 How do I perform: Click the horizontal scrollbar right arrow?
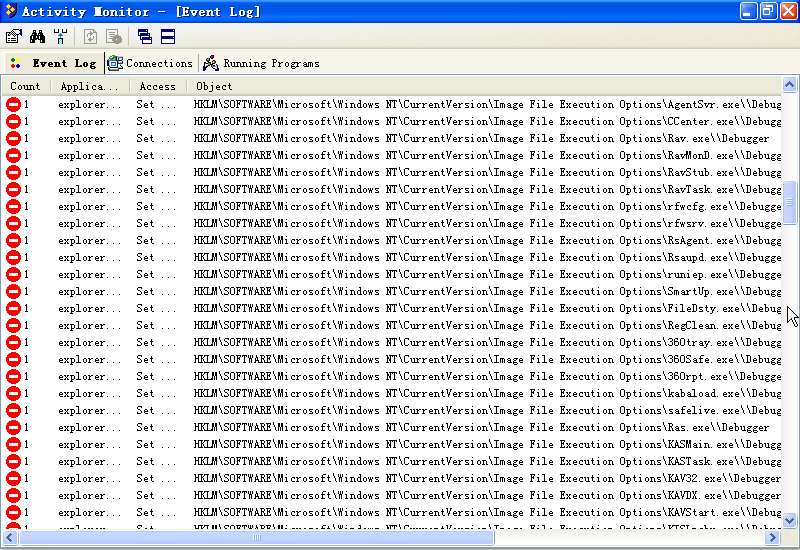772,537
